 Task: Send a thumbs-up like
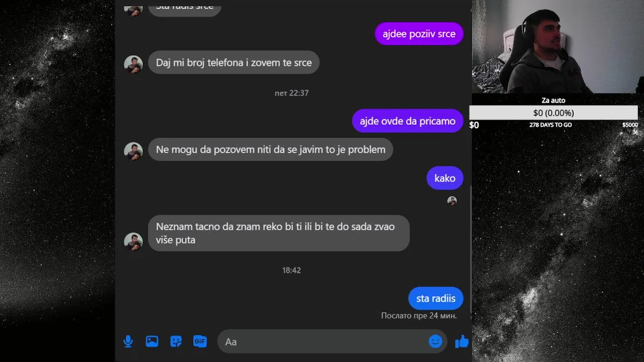tap(461, 342)
